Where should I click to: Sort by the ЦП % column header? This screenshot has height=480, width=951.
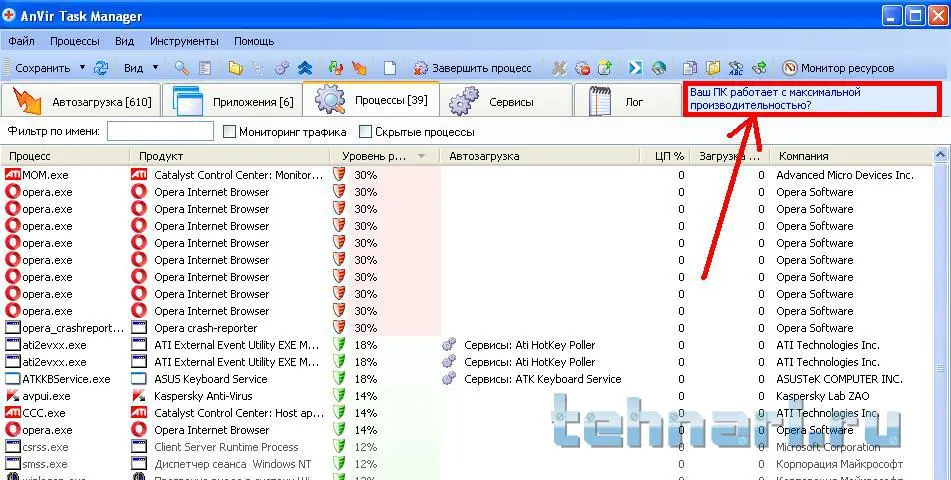[x=665, y=156]
